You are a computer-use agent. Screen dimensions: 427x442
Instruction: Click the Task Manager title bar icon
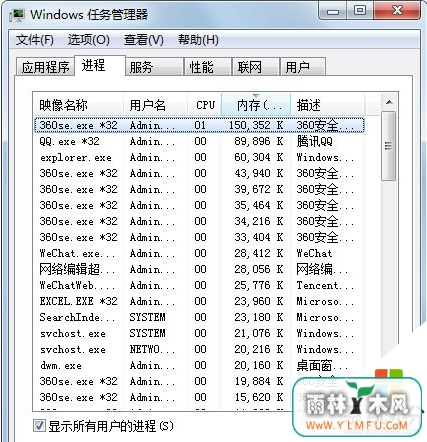coord(17,15)
